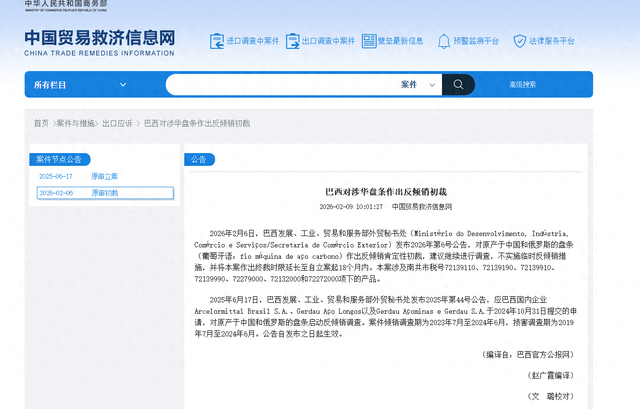640x409 pixels.
Task: Click the 壁垒最新信息 icon
Action: [x=367, y=41]
